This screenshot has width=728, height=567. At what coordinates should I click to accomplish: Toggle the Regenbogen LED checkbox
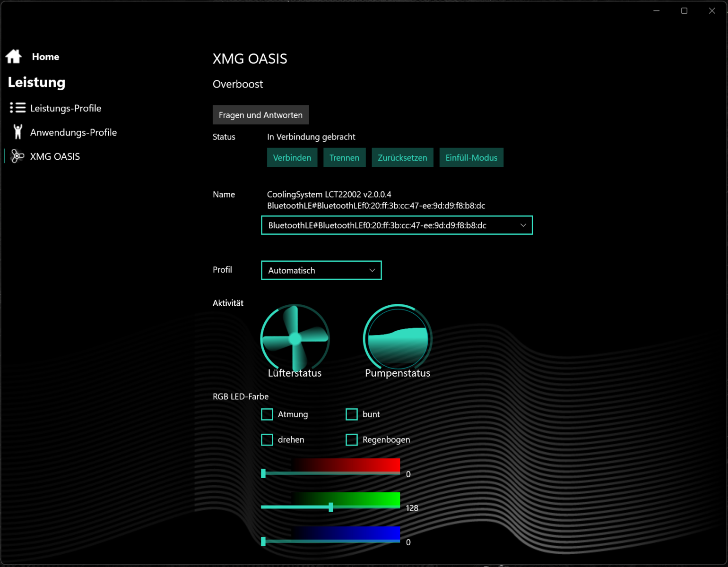[x=352, y=440]
